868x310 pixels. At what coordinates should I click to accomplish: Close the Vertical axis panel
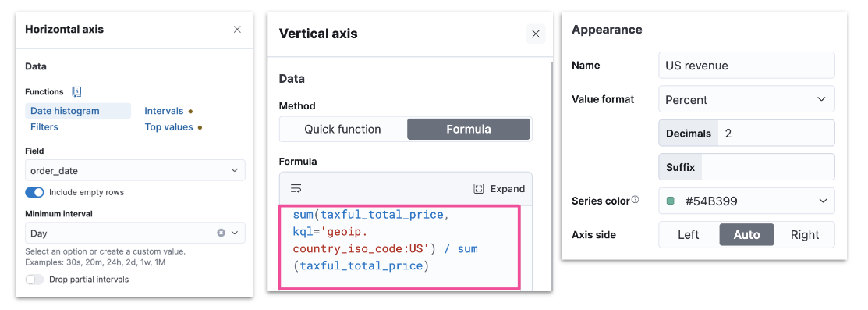coord(535,34)
